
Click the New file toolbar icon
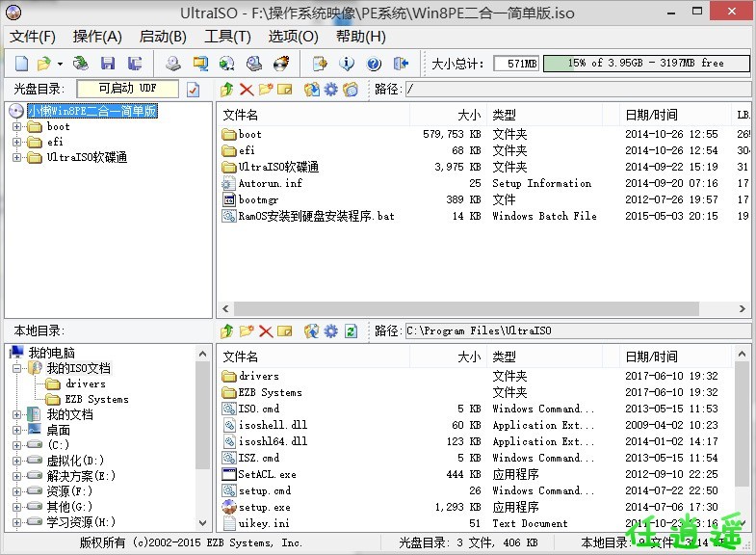pos(22,64)
